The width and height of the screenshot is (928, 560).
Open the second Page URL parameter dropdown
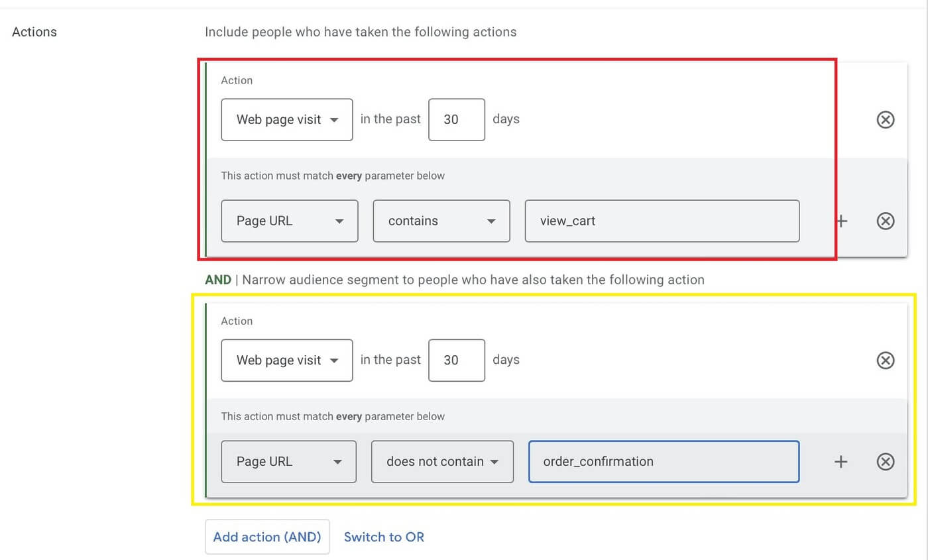(x=289, y=462)
